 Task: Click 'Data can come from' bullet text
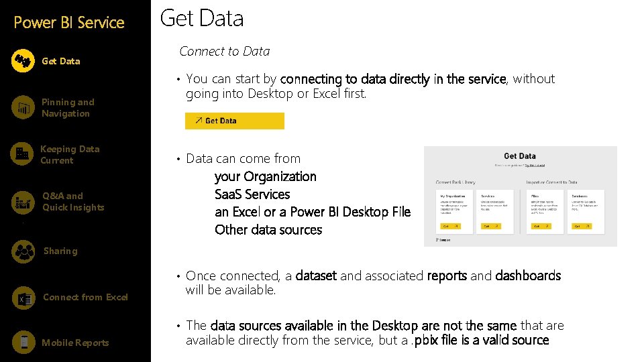click(x=243, y=158)
